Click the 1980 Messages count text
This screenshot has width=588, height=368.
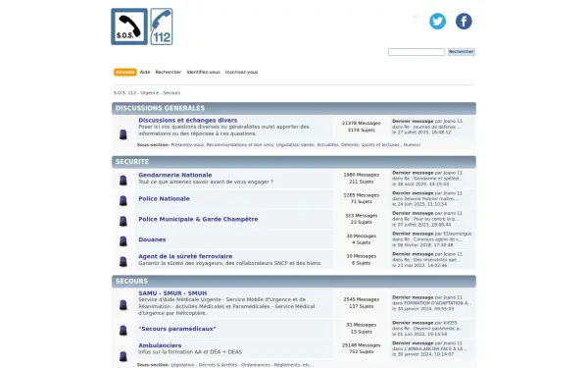click(x=361, y=175)
